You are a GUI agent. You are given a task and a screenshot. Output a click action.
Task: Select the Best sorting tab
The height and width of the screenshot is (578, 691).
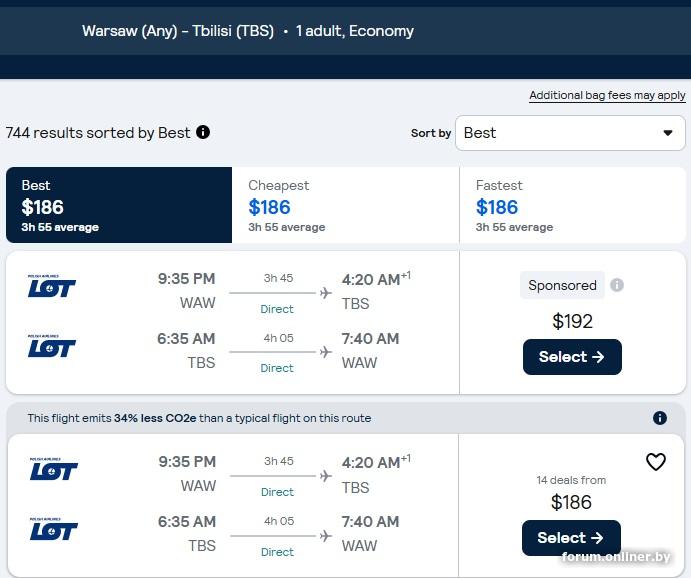click(118, 205)
